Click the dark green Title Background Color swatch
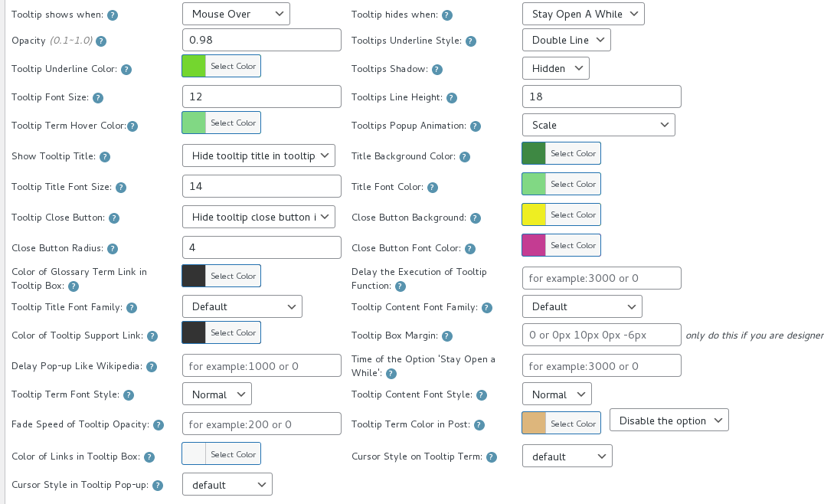 coord(534,153)
